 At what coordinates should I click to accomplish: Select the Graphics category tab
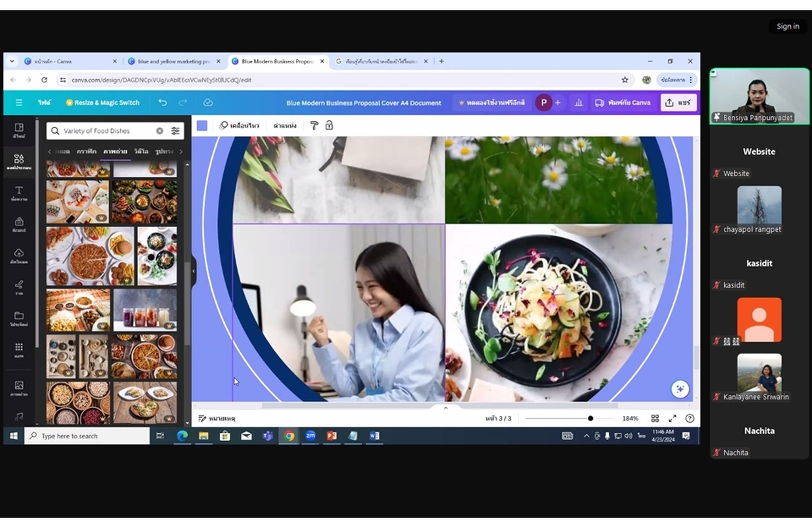coord(86,151)
